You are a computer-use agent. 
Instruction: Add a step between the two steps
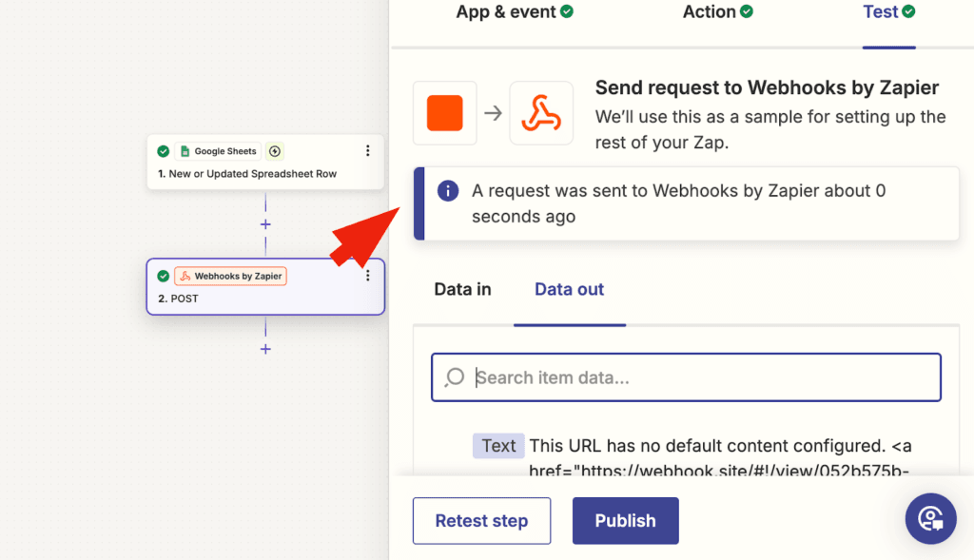265,224
